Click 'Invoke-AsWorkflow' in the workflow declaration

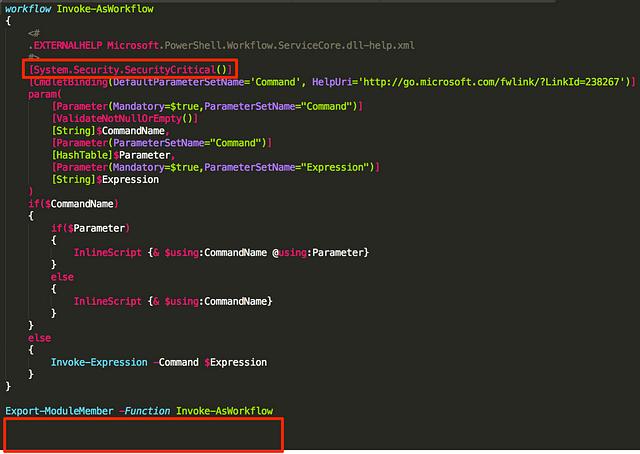[x=105, y=9]
